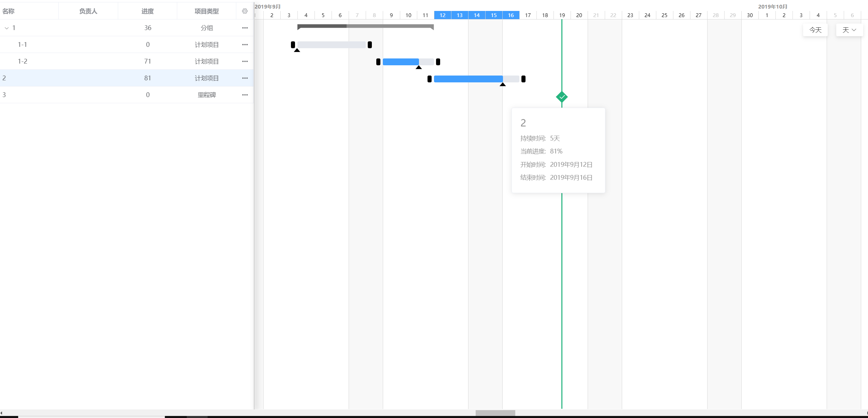Select the milestone row 3
The width and height of the screenshot is (868, 418).
tap(4, 95)
